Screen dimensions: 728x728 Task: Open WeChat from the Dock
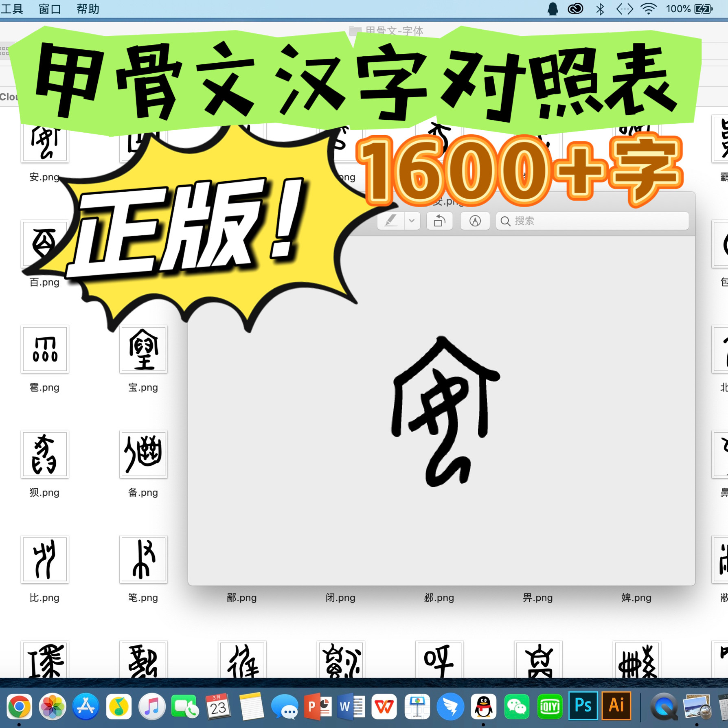point(516,706)
